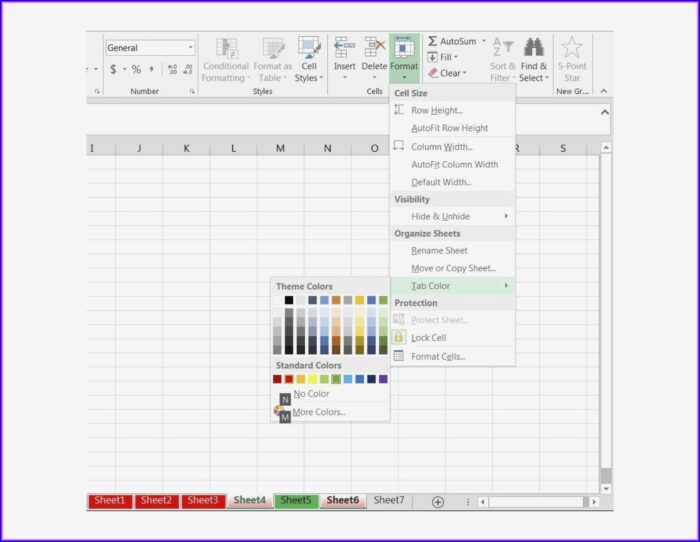Open the Conditional Formatting menu

[x=225, y=60]
